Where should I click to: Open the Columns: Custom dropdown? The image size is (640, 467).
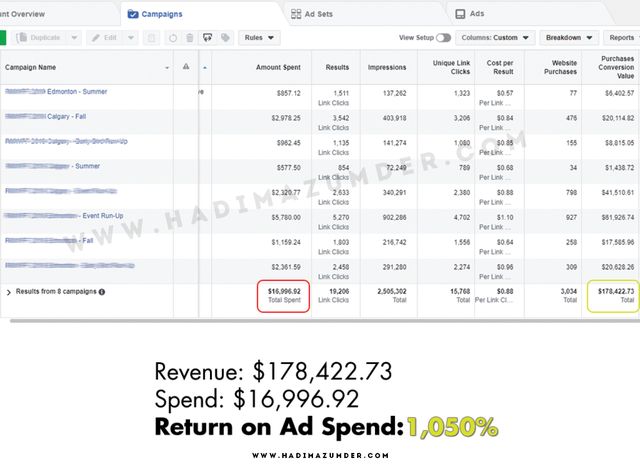(x=495, y=38)
